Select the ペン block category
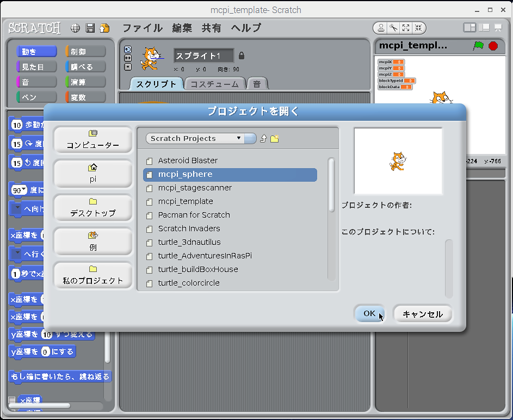Image resolution: width=513 pixels, height=420 pixels. [36, 97]
